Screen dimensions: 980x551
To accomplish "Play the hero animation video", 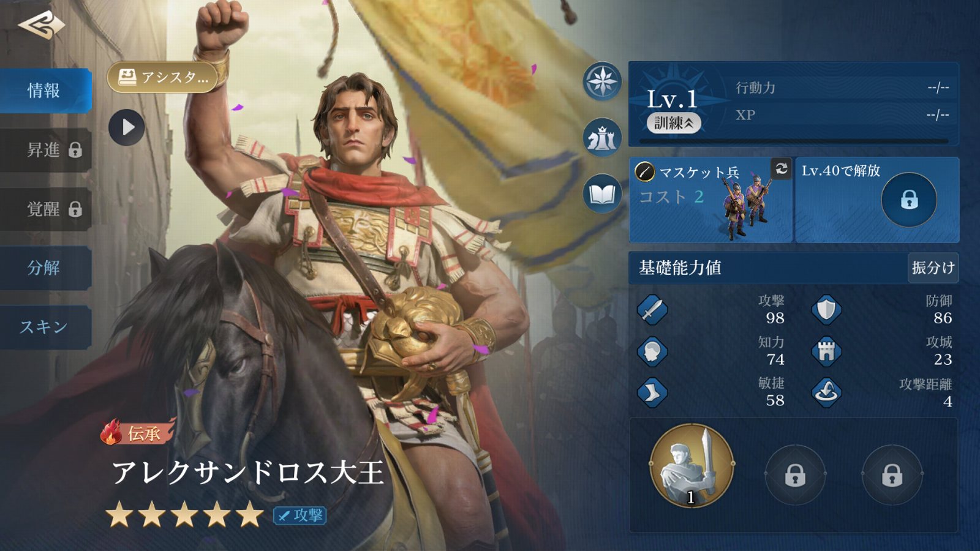I will click(127, 127).
